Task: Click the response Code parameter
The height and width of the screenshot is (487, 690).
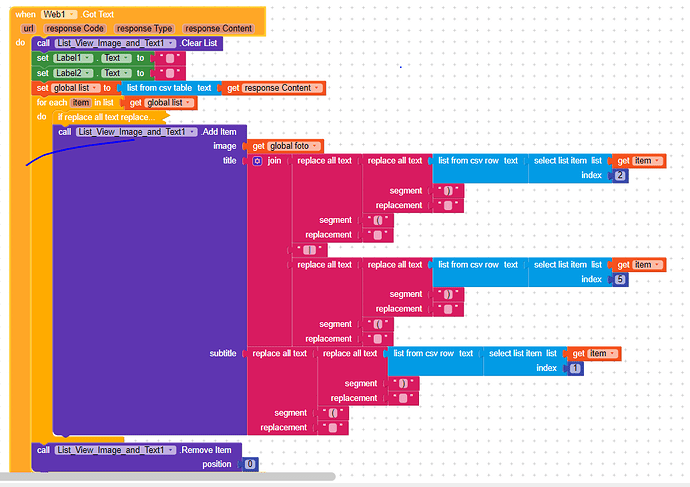Action: (x=75, y=29)
